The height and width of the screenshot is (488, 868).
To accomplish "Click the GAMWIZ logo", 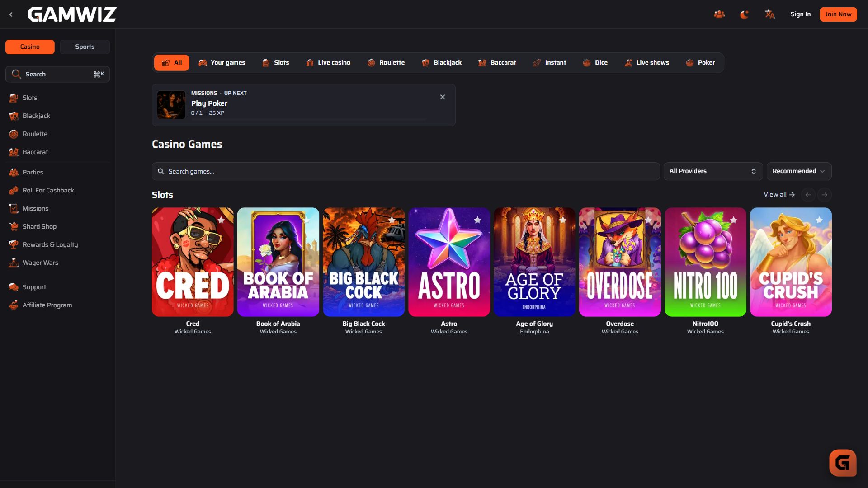I will (x=72, y=14).
